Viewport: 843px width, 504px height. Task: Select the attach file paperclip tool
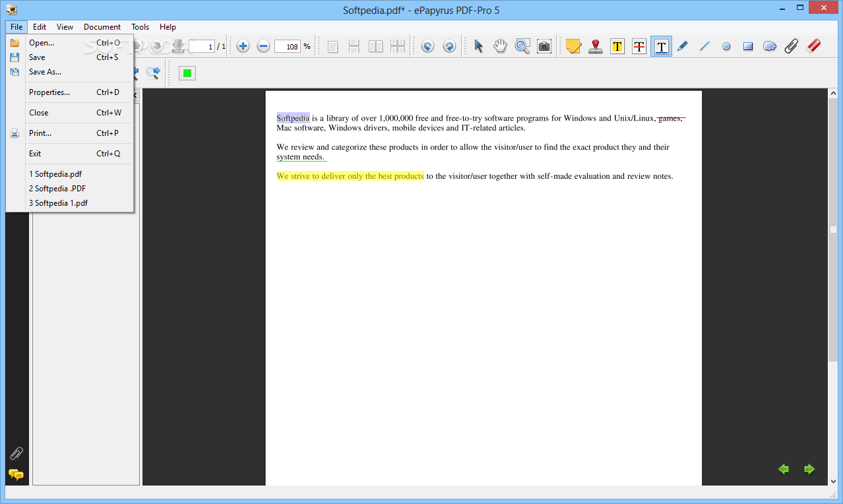(x=792, y=46)
